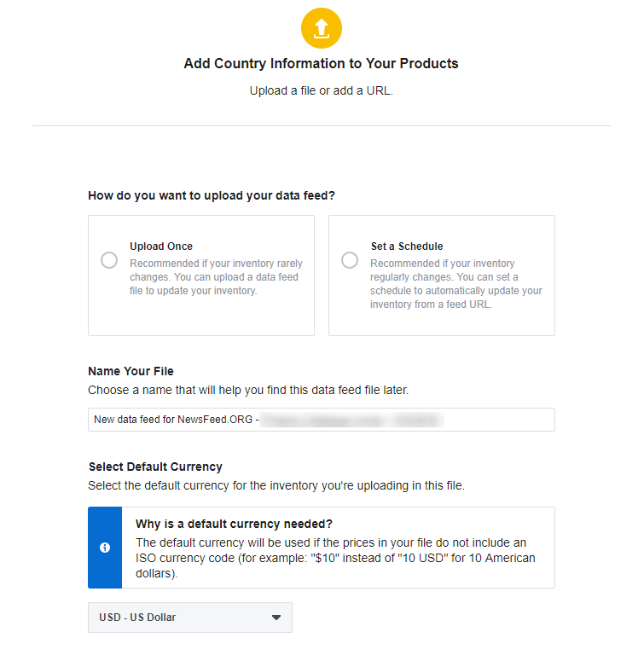Click the blurred portion of the file name
The image size is (644, 667).
pyautogui.click(x=351, y=420)
